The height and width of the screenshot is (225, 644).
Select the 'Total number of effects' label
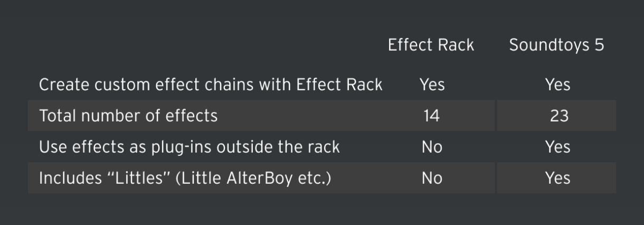pyautogui.click(x=128, y=116)
